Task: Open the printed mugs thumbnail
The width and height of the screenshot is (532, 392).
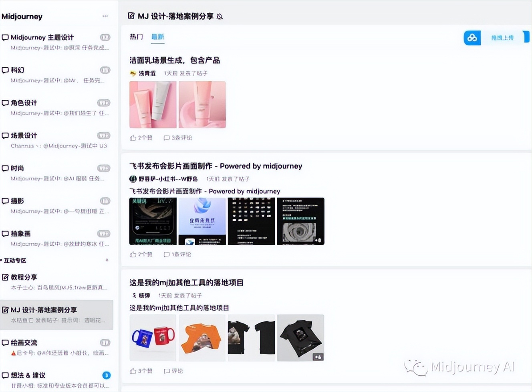Action: point(153,338)
